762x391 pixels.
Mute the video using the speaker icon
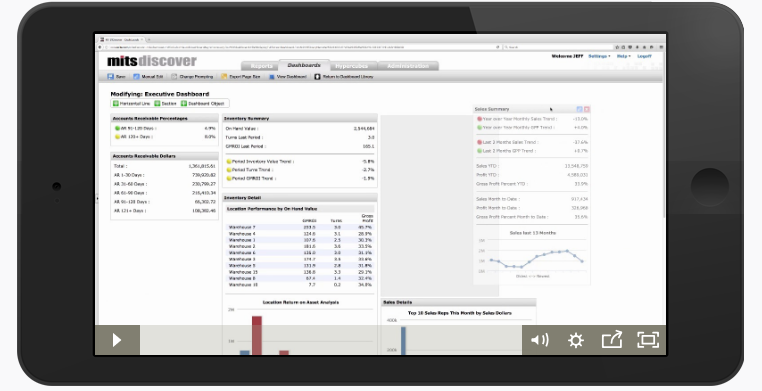539,340
